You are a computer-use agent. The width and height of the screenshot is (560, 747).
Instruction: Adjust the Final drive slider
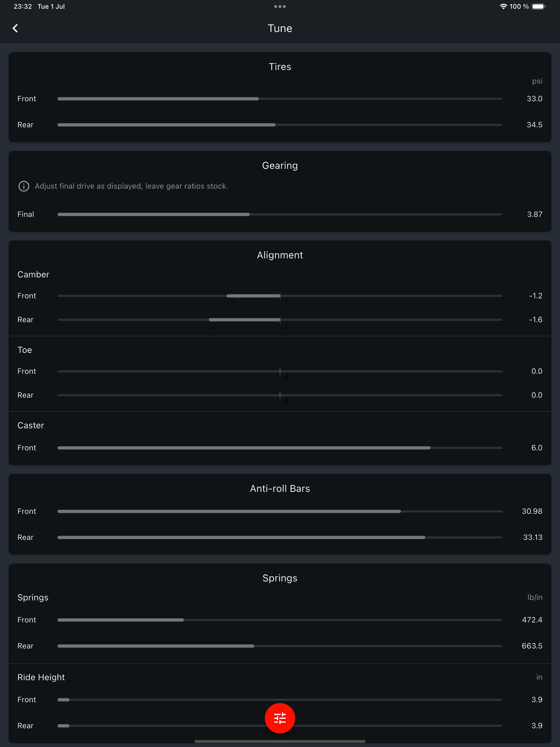(x=280, y=214)
